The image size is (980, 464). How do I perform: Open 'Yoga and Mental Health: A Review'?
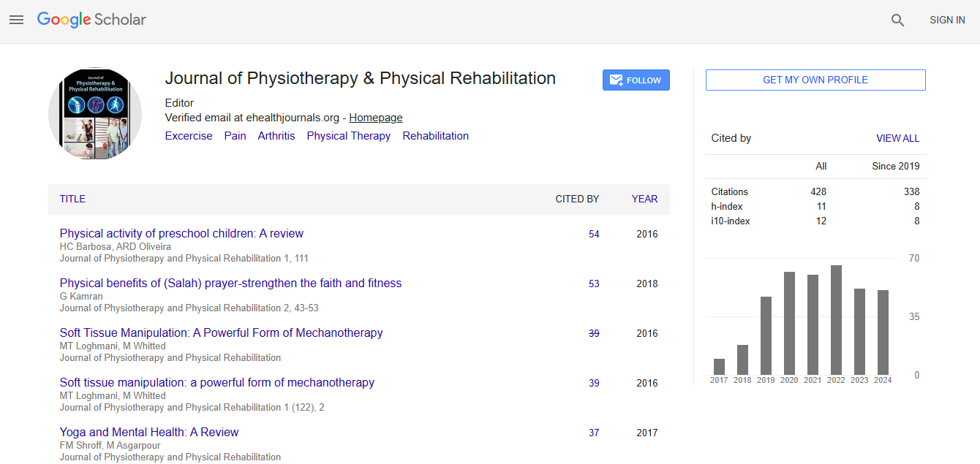pos(149,432)
